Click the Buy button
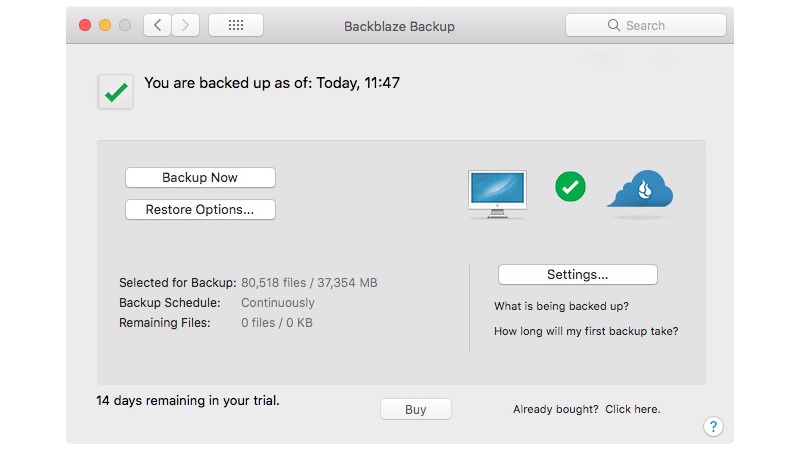800x450 pixels. click(x=416, y=409)
